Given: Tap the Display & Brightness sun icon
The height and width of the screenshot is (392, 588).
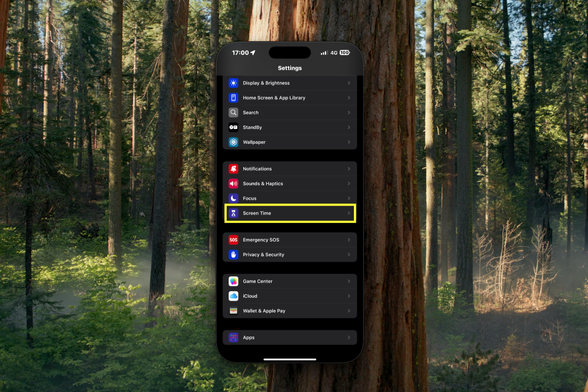Looking at the screenshot, I should [x=233, y=83].
